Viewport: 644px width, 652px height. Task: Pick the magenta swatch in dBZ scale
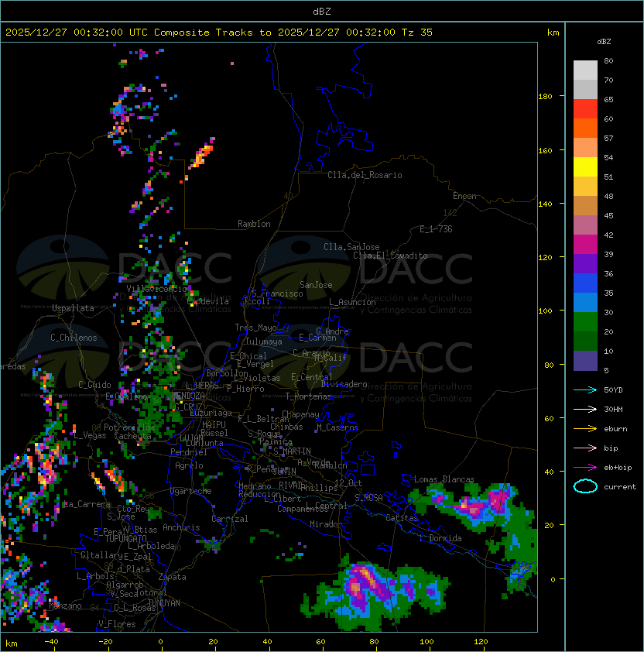[x=585, y=245]
